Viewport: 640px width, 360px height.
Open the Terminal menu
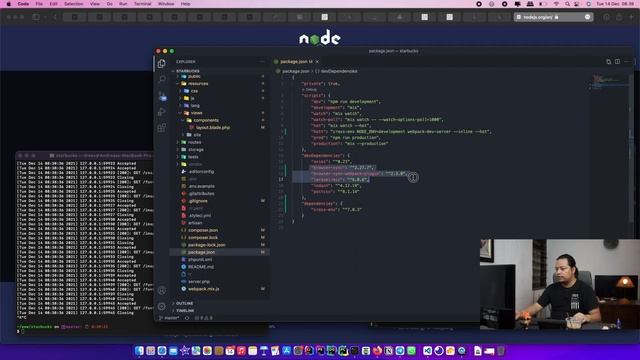click(x=142, y=4)
